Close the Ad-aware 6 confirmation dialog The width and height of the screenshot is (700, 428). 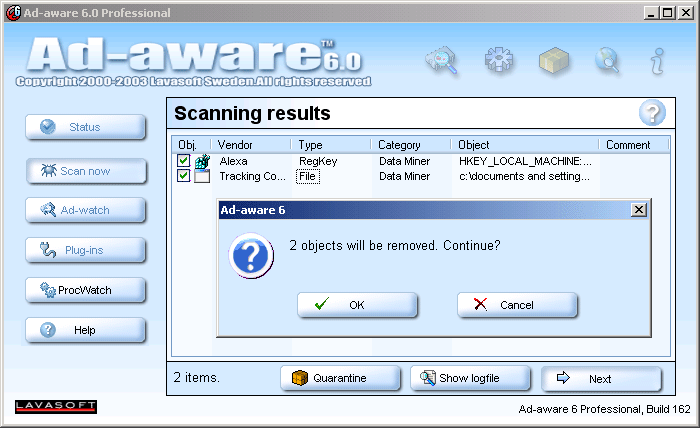tap(638, 210)
